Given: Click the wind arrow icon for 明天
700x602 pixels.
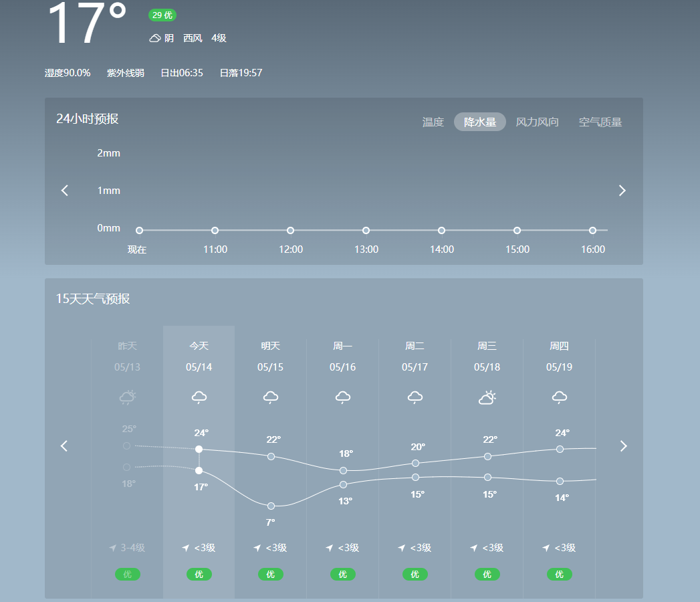Looking at the screenshot, I should [257, 548].
